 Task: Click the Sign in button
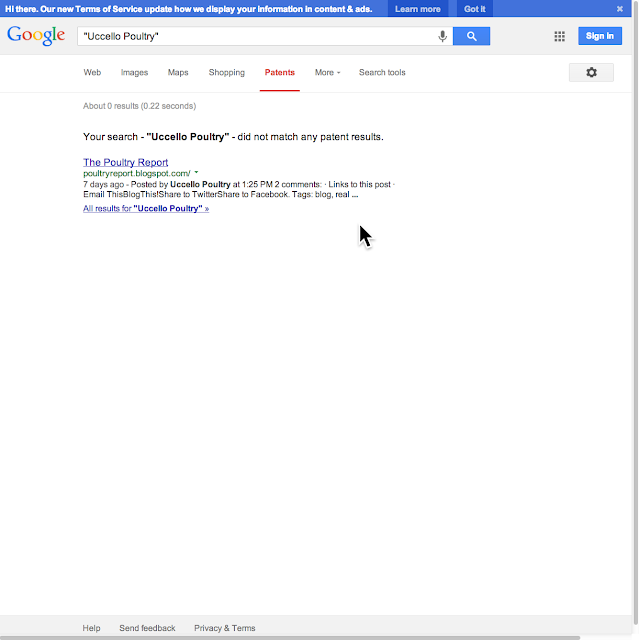pos(600,36)
